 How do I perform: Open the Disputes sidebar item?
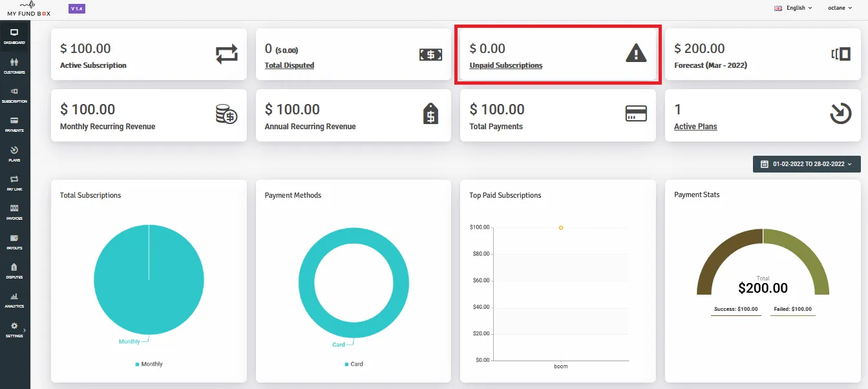click(14, 271)
